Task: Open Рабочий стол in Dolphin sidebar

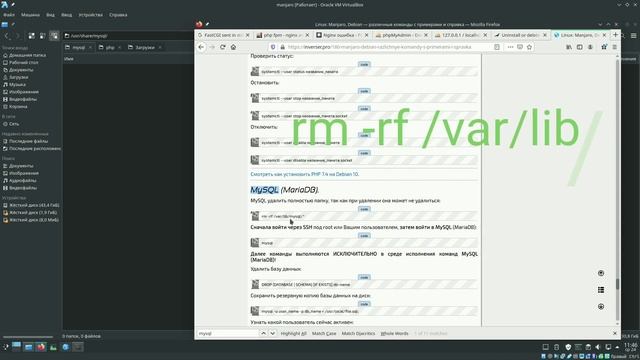Action: pos(23,62)
